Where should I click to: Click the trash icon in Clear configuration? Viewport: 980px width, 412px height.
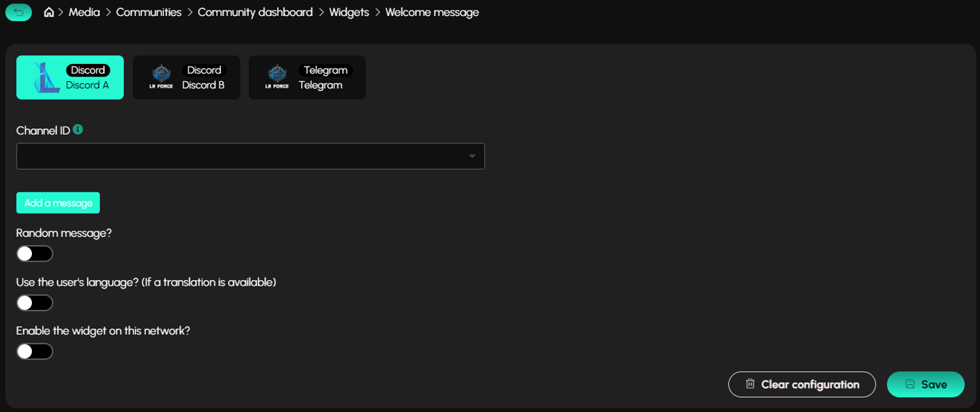750,384
